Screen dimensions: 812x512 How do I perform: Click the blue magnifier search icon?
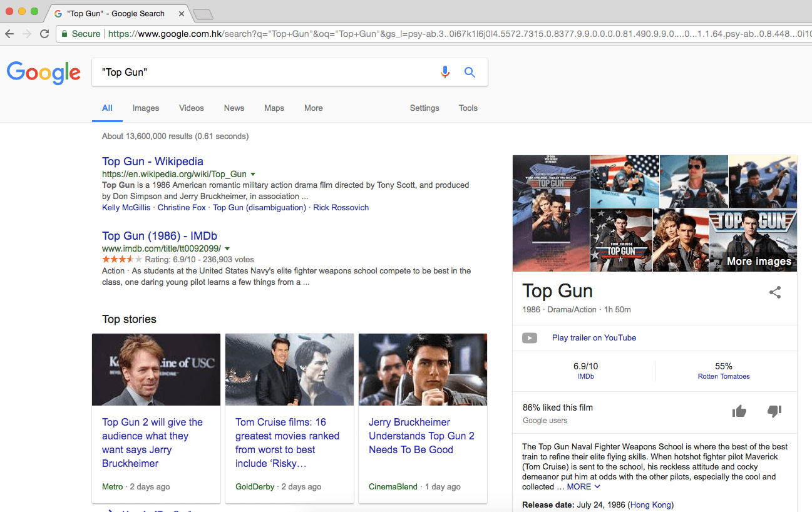tap(470, 72)
